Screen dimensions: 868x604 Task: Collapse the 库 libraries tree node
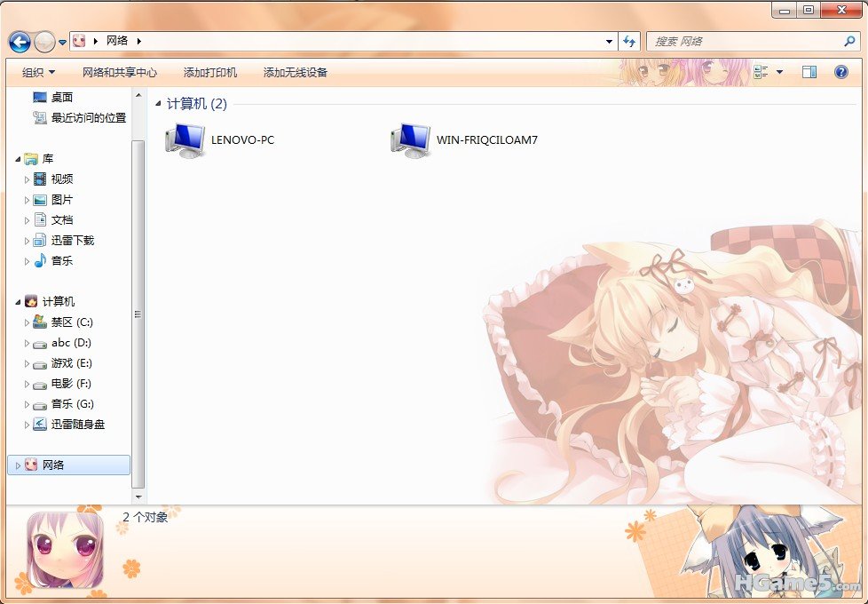(18, 159)
